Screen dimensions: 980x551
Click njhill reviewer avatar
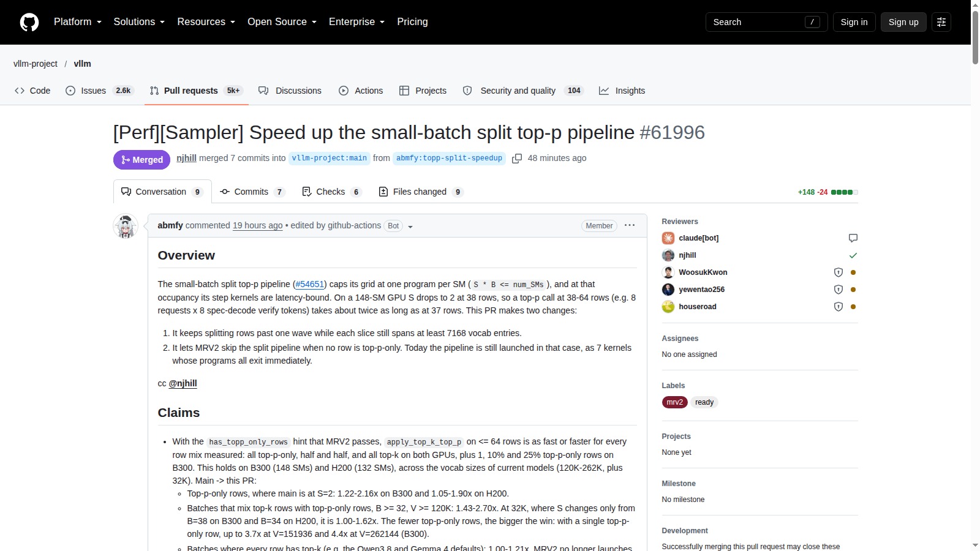click(668, 255)
